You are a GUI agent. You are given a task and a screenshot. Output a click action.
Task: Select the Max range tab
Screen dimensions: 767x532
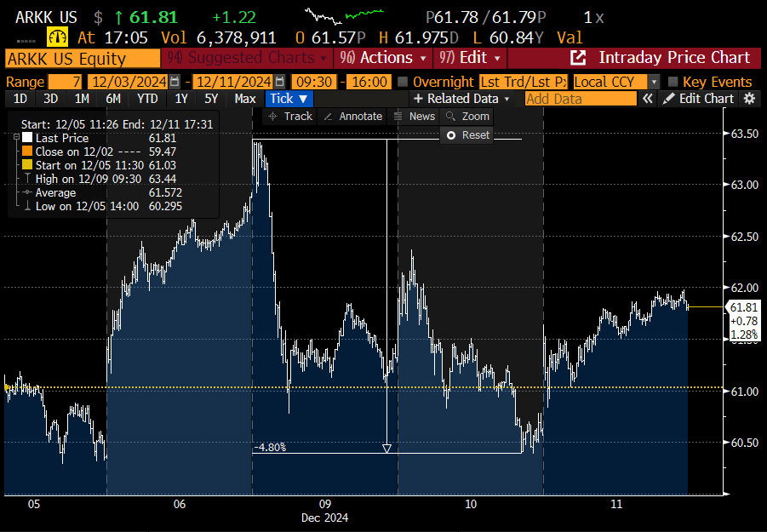coord(245,99)
